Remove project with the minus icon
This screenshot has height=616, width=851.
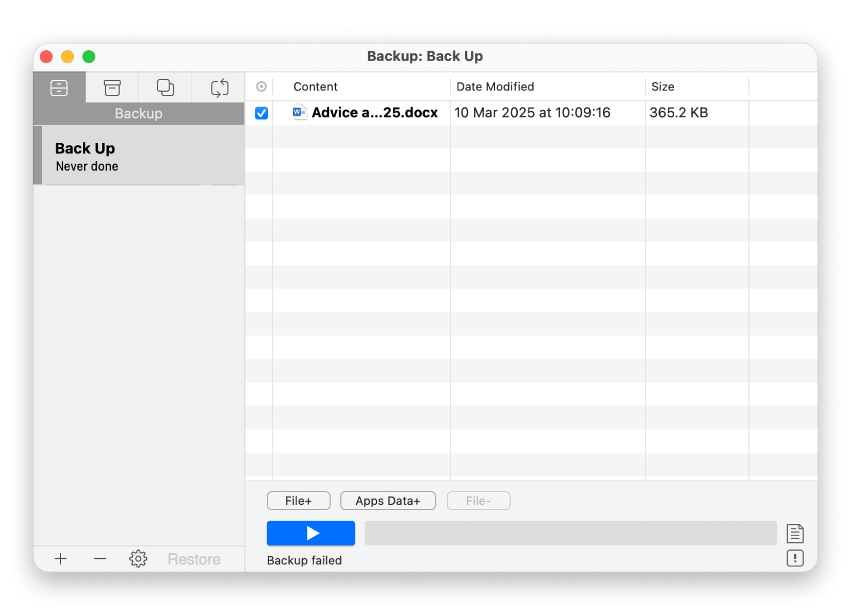(100, 559)
